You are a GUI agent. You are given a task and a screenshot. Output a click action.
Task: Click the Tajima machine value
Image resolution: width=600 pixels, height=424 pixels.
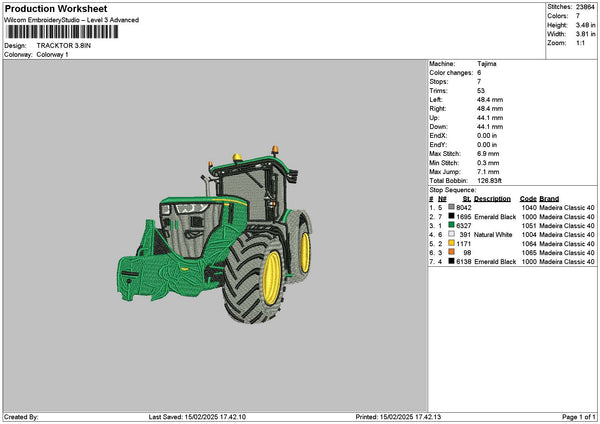(487, 63)
